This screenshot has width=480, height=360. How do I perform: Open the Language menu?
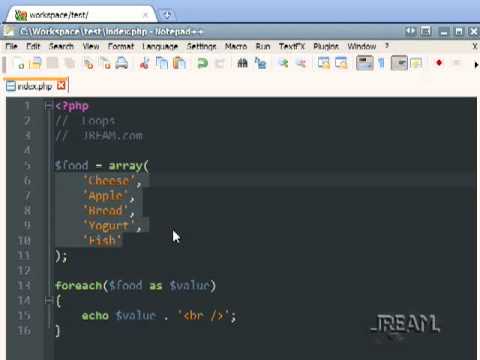point(160,46)
